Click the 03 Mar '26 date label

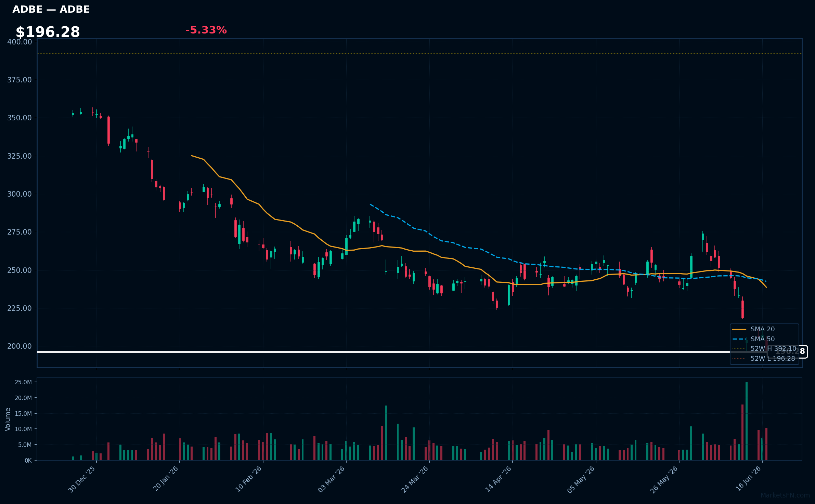[x=331, y=479]
